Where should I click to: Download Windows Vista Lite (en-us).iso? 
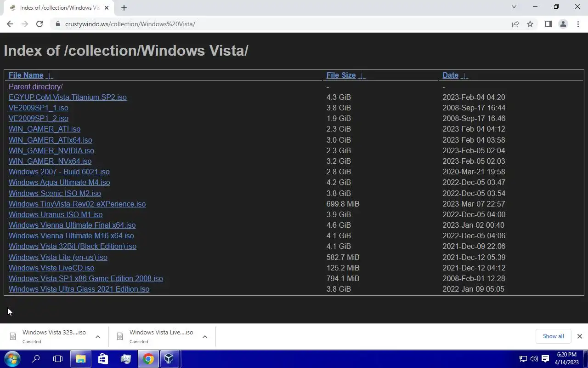(x=58, y=257)
